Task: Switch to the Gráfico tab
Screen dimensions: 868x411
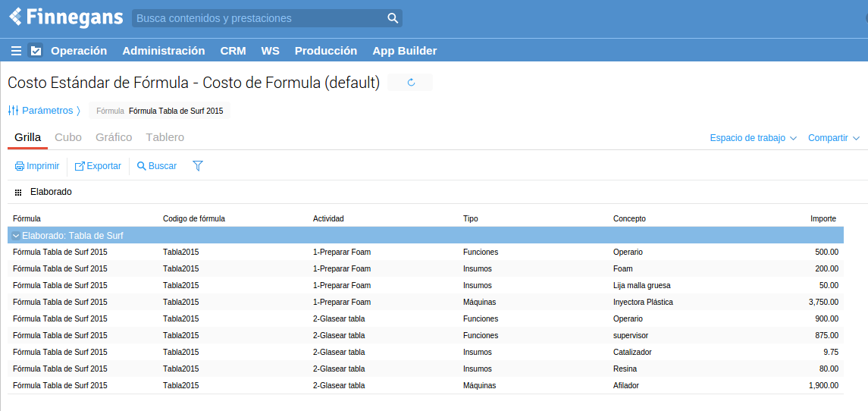Action: click(114, 137)
